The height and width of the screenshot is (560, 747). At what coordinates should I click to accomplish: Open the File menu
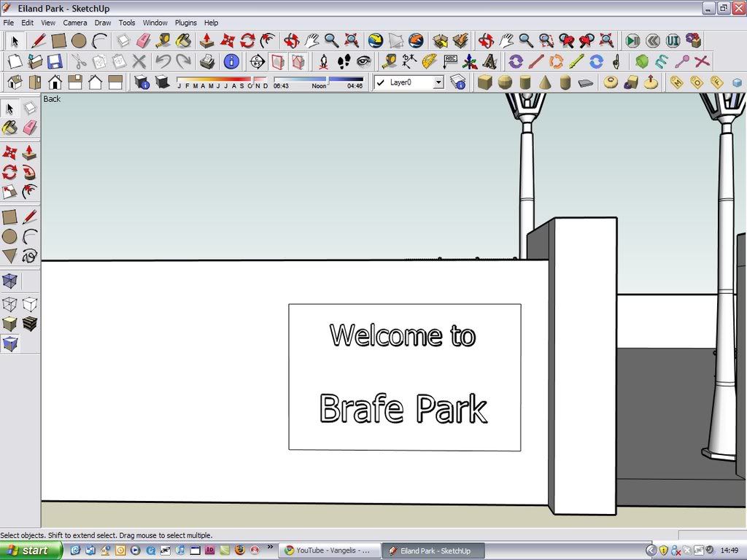tap(8, 23)
